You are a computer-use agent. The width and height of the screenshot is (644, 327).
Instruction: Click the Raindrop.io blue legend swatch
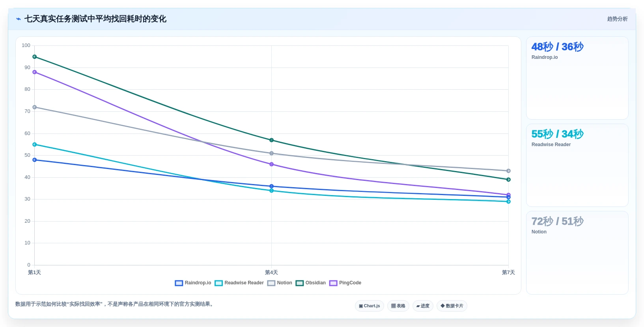point(179,283)
